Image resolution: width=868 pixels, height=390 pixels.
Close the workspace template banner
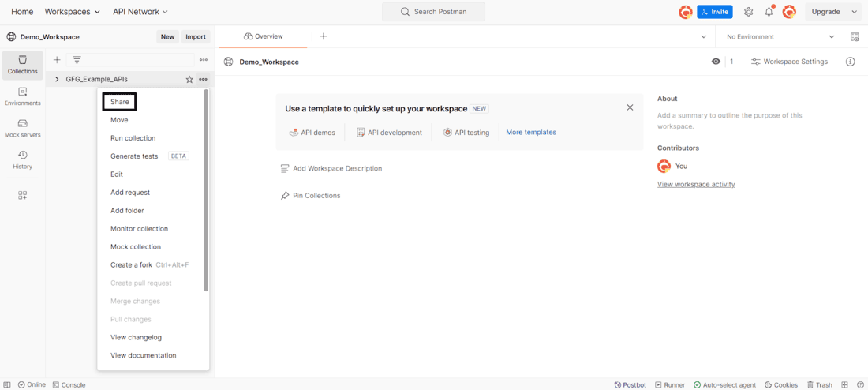coord(630,107)
